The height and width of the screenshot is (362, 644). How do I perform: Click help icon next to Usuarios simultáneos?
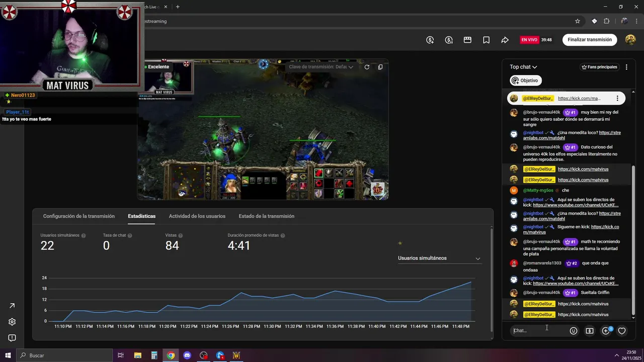click(84, 236)
